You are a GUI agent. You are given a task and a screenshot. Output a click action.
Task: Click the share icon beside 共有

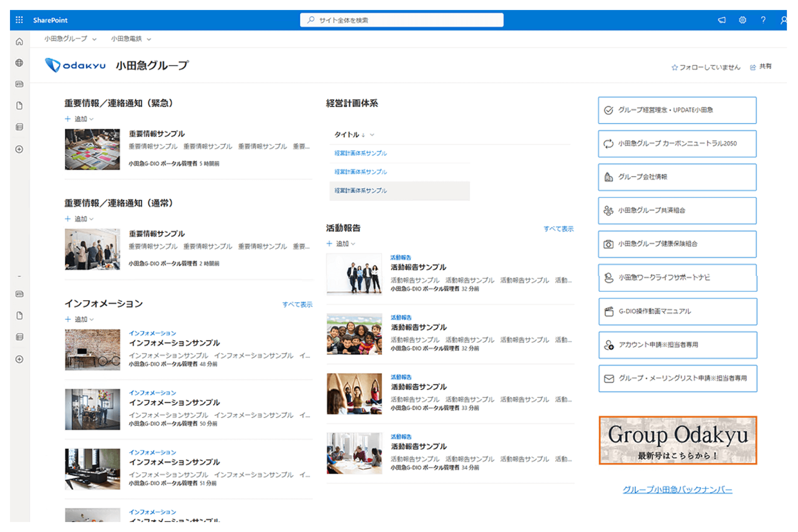[x=753, y=67]
